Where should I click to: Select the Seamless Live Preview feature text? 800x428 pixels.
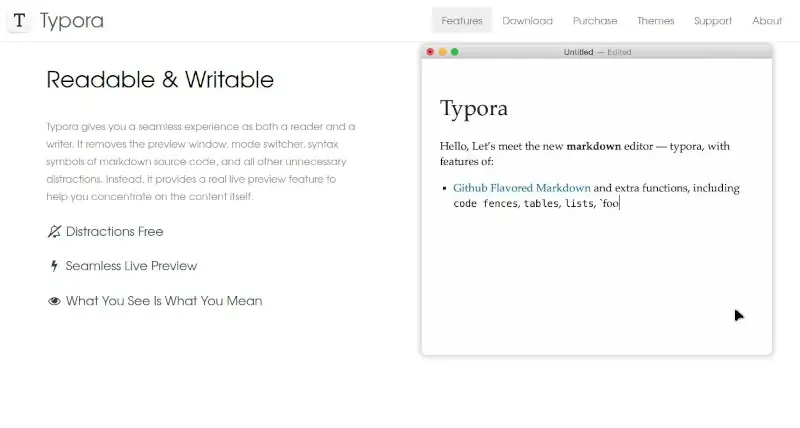pyautogui.click(x=131, y=266)
